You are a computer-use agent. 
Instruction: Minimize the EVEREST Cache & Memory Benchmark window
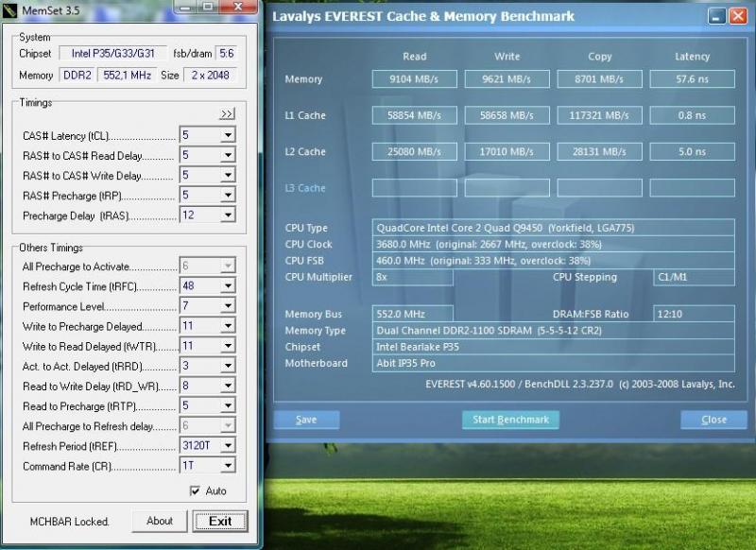point(716,16)
